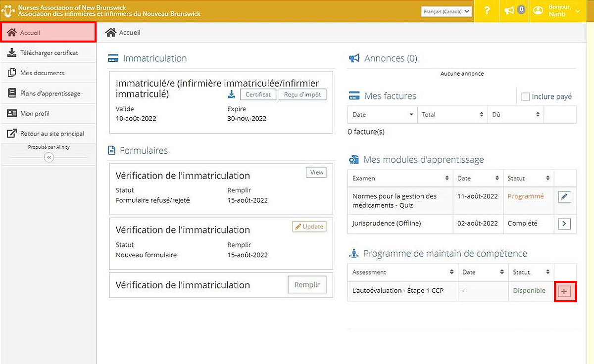Go to Mes documents in sidebar
Image resolution: width=594 pixels, height=364 pixels.
[x=42, y=73]
